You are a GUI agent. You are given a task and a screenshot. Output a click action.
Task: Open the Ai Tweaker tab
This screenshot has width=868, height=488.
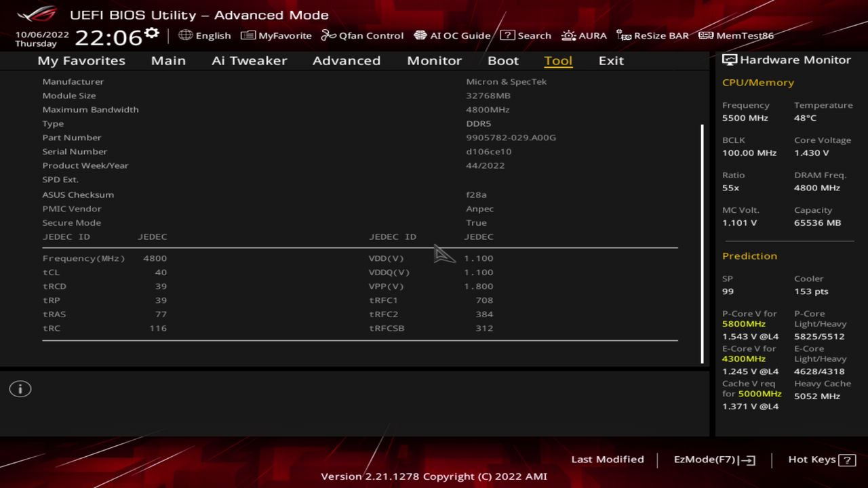point(249,60)
